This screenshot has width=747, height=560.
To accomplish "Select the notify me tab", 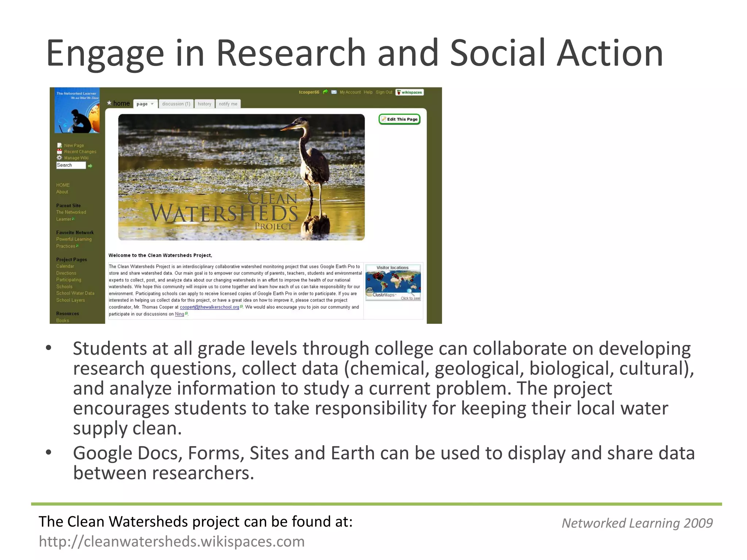I will 228,104.
